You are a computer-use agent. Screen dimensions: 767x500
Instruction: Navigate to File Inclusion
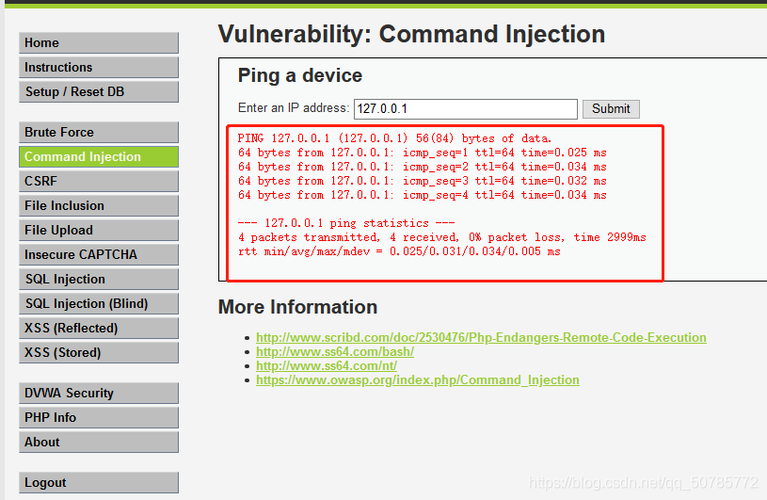[99, 206]
